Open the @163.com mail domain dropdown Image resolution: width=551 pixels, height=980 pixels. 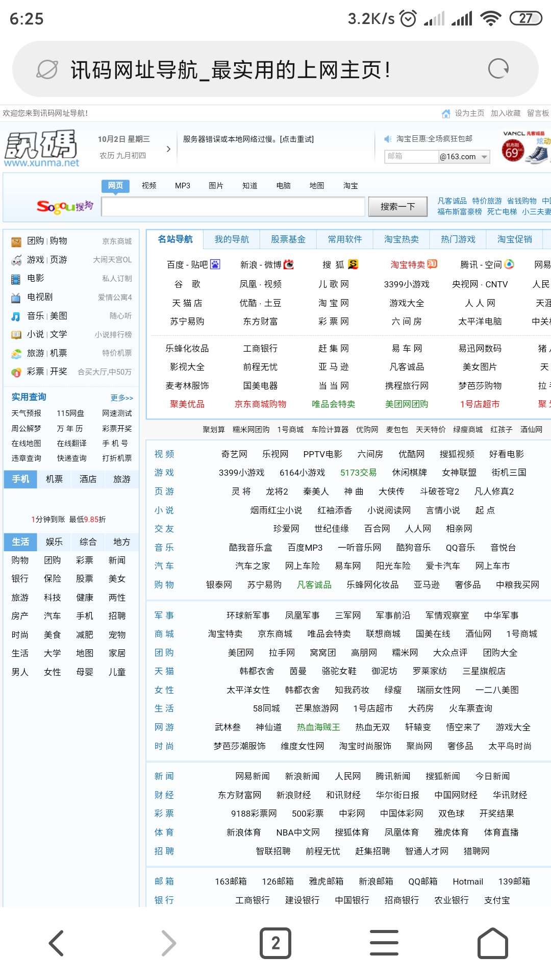click(x=464, y=157)
